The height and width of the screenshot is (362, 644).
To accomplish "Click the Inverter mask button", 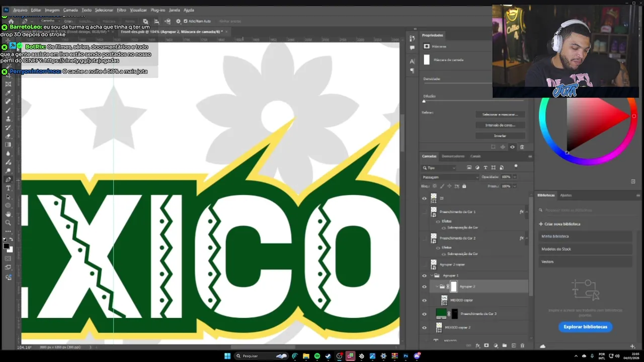I will click(x=500, y=136).
